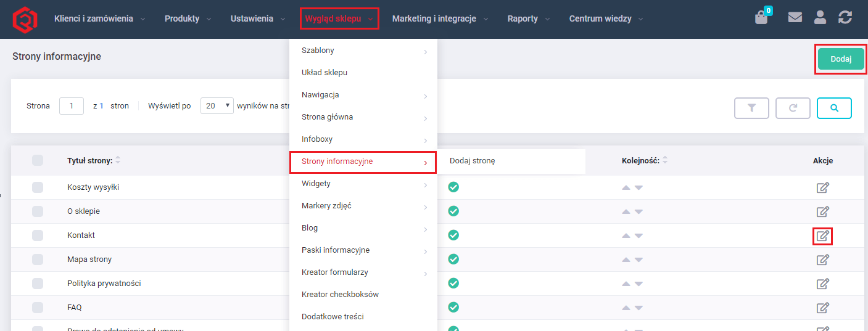This screenshot has height=331, width=868.
Task: Click the green Dodaj button
Action: tap(841, 59)
